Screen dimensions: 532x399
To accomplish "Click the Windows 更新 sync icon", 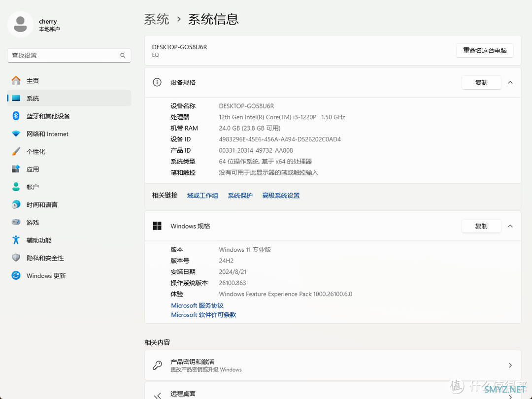I will point(16,275).
